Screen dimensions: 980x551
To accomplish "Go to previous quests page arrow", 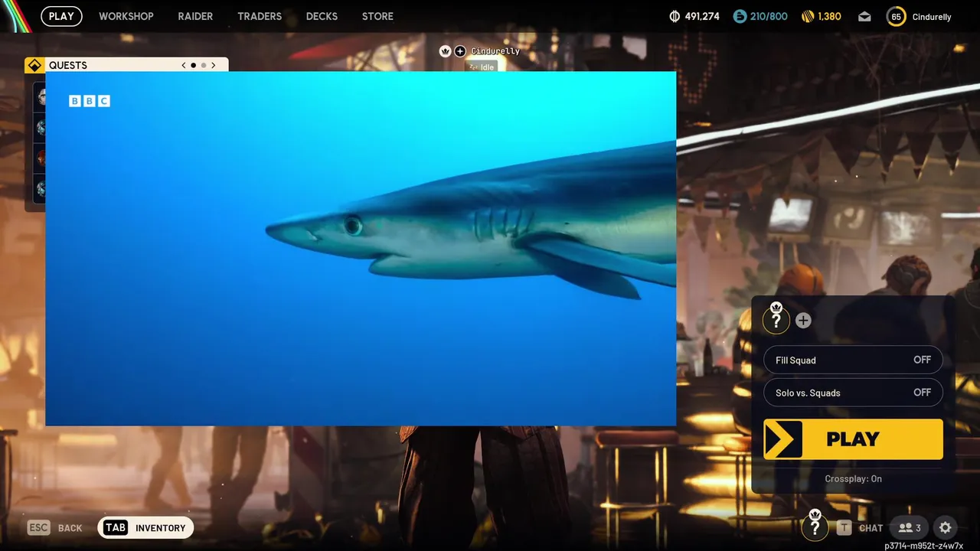I will (x=184, y=65).
